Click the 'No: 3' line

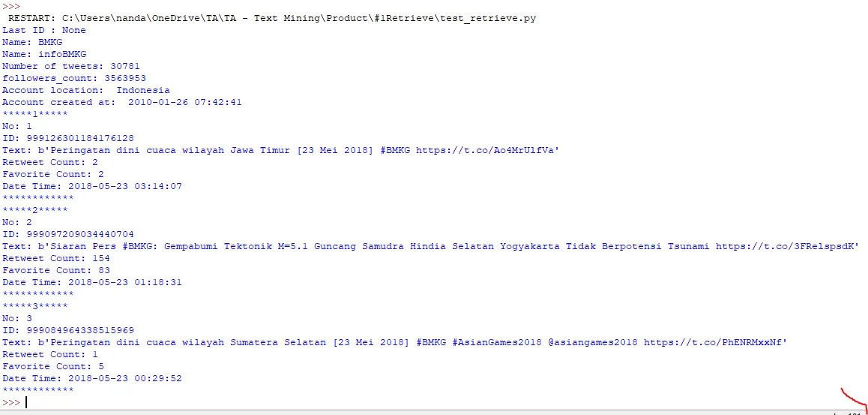(17, 319)
